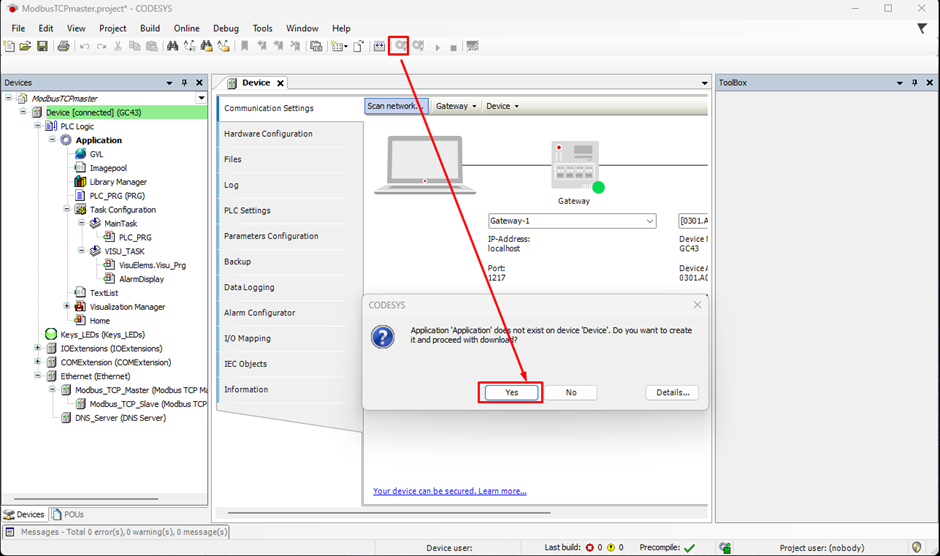Close the CODESYS dialog with X

tap(697, 305)
